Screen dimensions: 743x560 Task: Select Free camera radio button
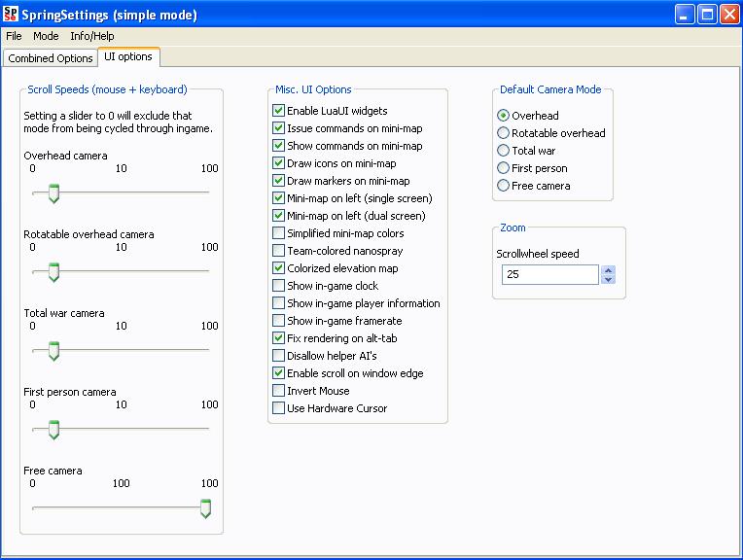pos(503,186)
